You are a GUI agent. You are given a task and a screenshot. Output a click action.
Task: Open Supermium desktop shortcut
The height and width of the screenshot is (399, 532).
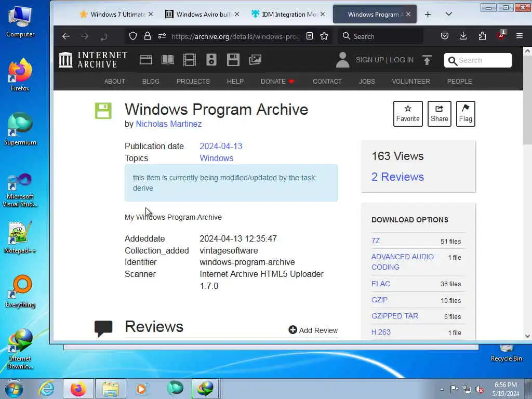(20, 129)
